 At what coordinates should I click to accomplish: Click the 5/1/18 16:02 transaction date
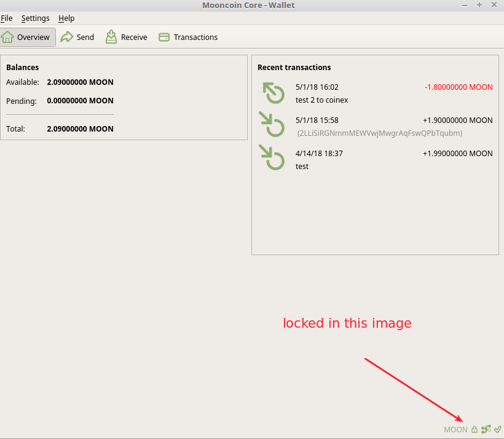[x=317, y=87]
